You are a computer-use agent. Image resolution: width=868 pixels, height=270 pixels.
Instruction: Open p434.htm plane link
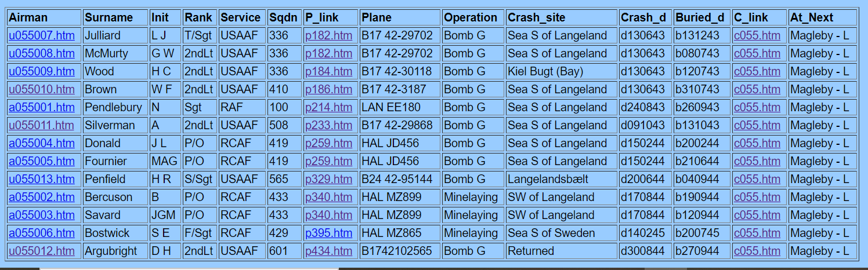[328, 251]
